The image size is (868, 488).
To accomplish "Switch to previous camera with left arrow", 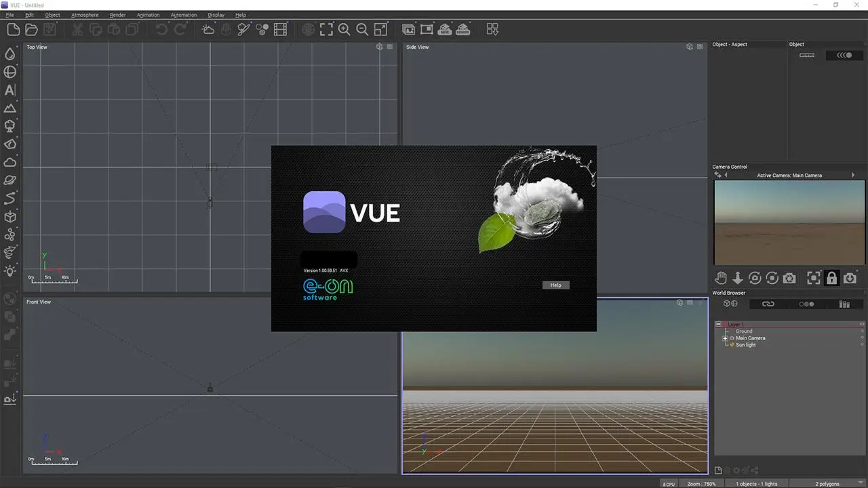I will (726, 175).
